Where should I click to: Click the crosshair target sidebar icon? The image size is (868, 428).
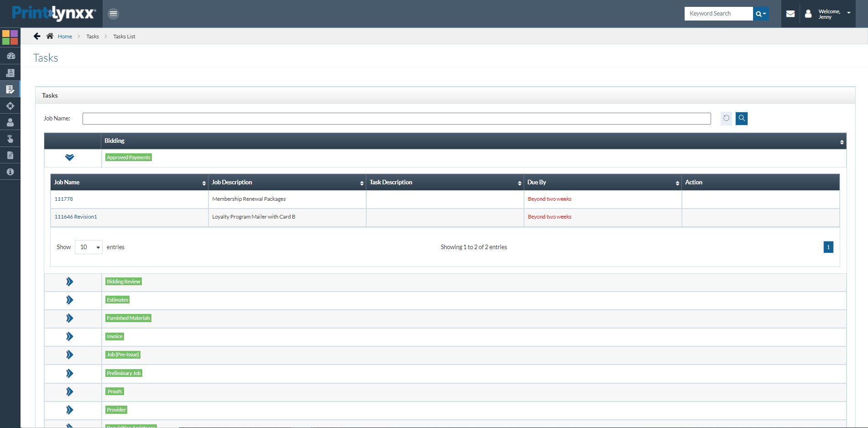[x=10, y=106]
